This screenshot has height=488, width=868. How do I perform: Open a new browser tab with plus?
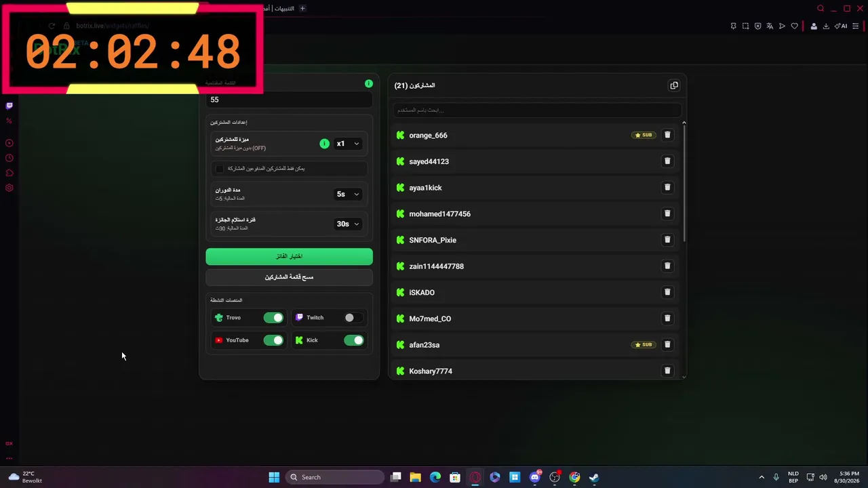(302, 8)
